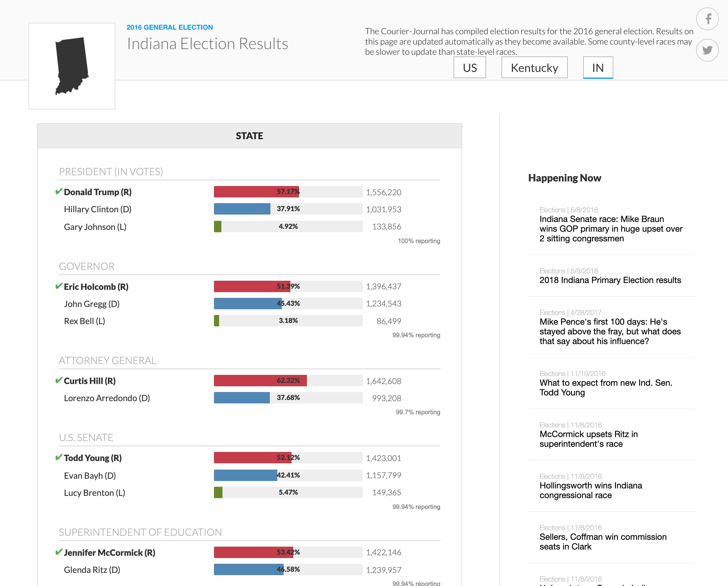Click Todd Young's green winner checkmark
Viewport: 728px width, 586px height.
coord(59,457)
